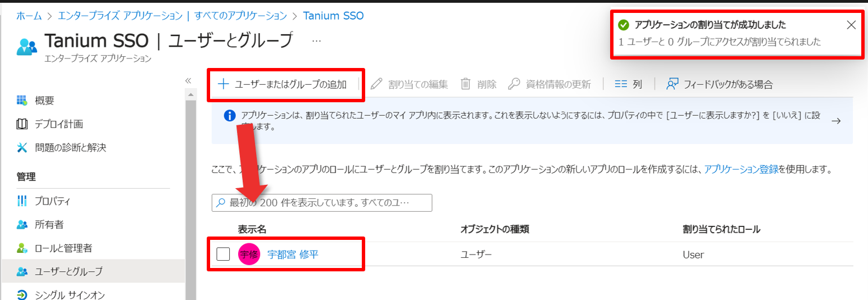Click the pink 宇修 avatar
The image size is (868, 300).
tap(249, 254)
